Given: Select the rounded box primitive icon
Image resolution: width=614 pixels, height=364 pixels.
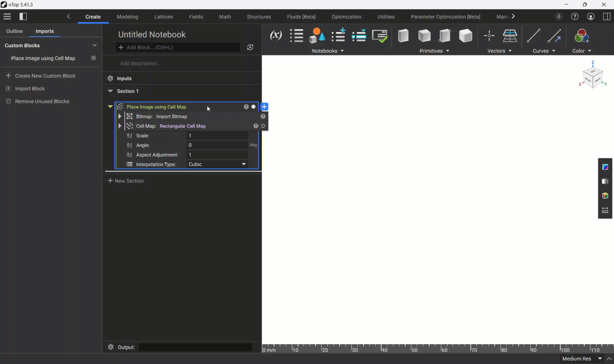Looking at the screenshot, I should click(x=466, y=35).
